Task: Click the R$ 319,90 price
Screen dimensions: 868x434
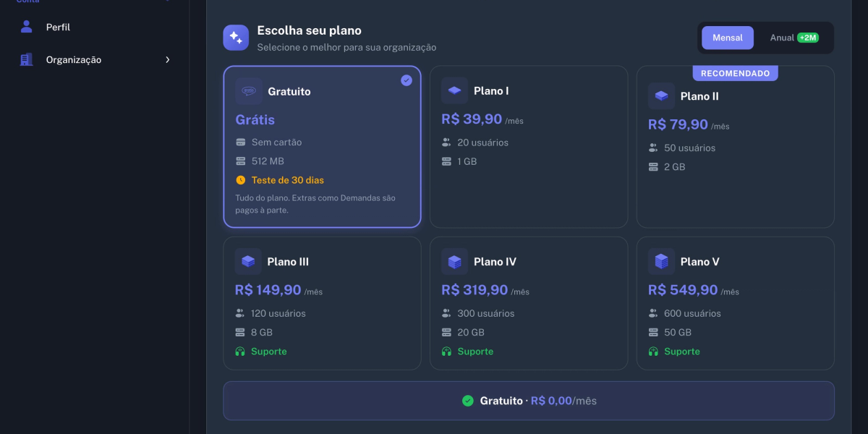Action: 475,290
